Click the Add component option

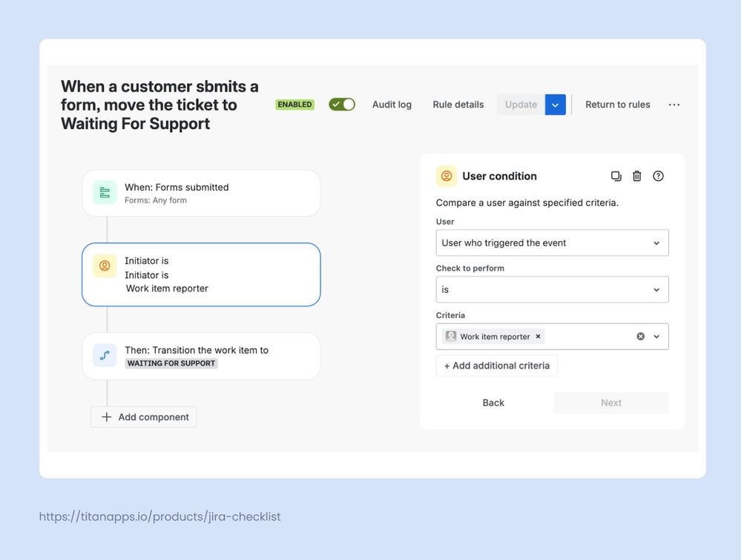pyautogui.click(x=143, y=416)
